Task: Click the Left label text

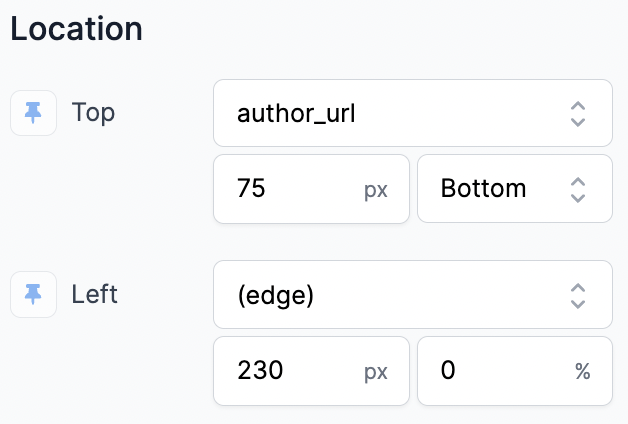Action: (95, 294)
